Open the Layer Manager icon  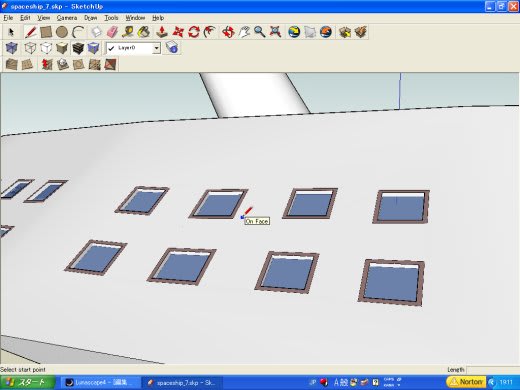[172, 48]
